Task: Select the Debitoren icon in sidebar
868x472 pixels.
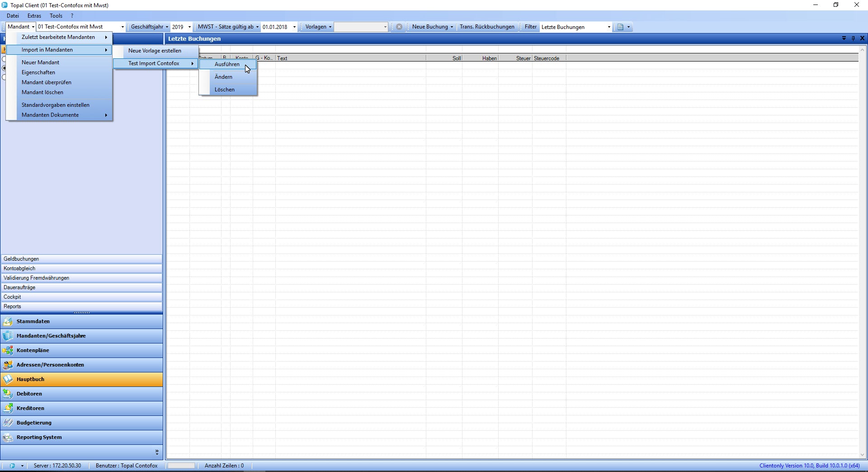Action: 8,394
